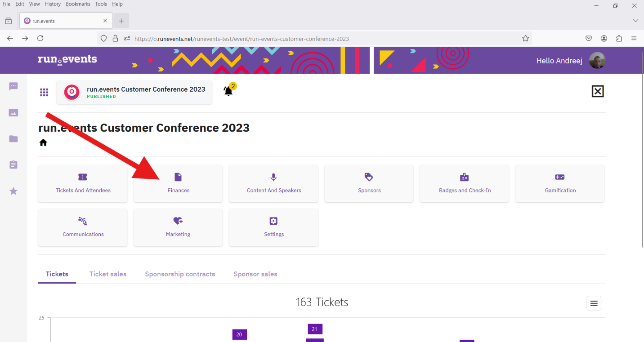
Task: Open the recent browsing tab view icon
Action: click(x=8, y=21)
